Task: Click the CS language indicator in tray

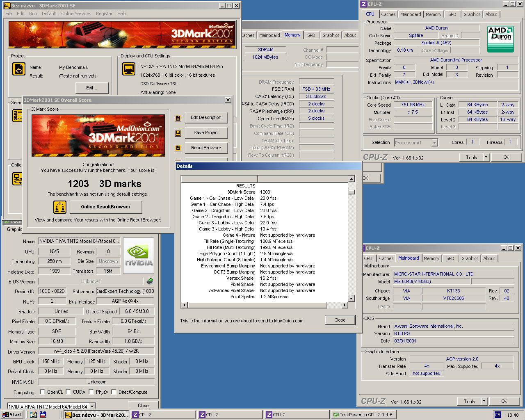Action: 498,415
